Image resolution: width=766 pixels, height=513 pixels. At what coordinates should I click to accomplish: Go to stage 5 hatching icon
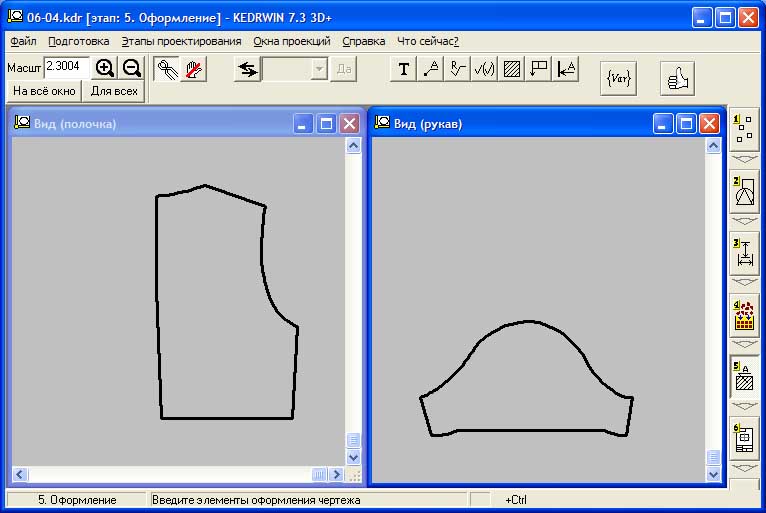[744, 377]
